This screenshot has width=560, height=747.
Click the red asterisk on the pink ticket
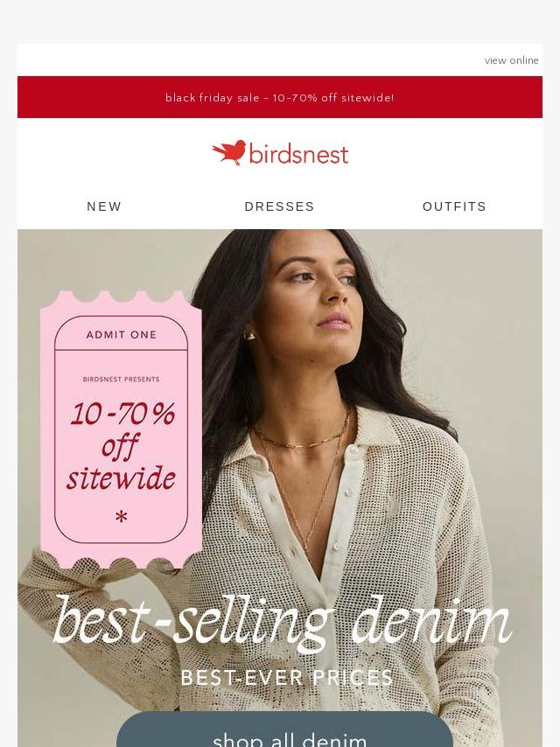click(122, 516)
